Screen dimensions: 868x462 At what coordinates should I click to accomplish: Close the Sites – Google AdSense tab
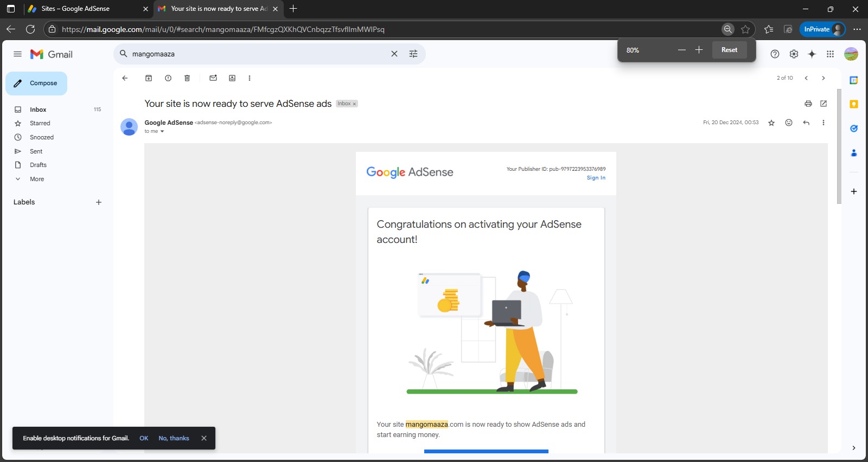point(145,9)
